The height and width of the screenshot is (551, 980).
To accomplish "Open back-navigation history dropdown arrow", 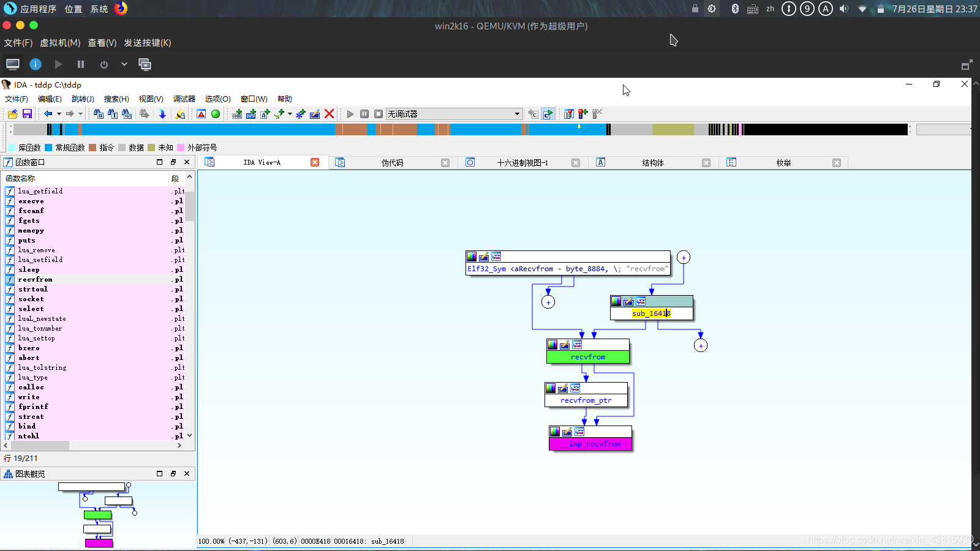I will pos(59,114).
